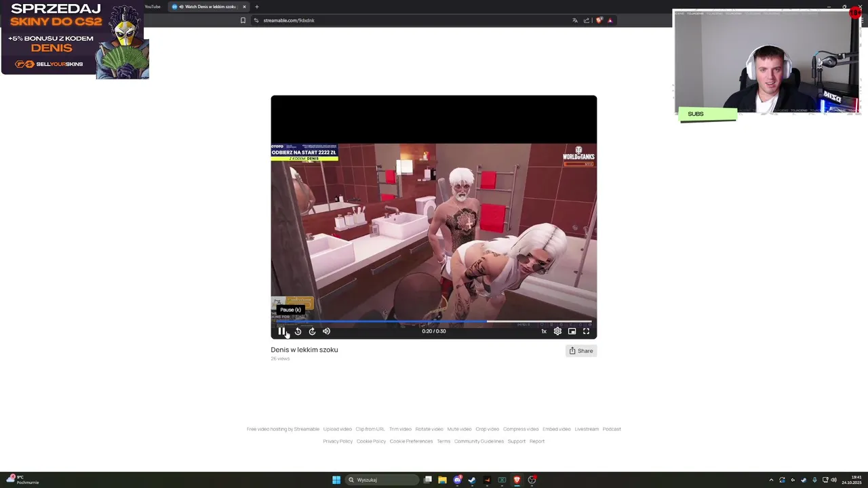Open the Clip from URL link
The image size is (868, 488).
point(370,429)
